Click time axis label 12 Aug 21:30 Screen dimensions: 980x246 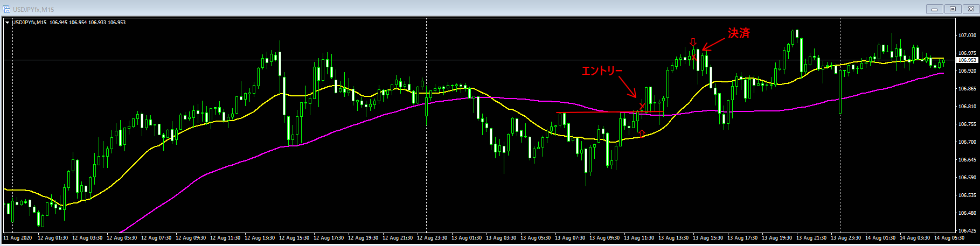click(x=398, y=238)
